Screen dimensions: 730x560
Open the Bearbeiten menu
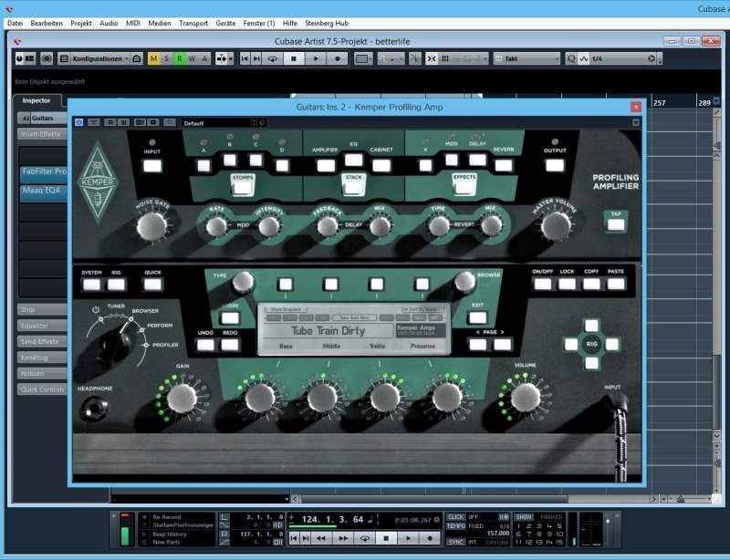point(47,23)
